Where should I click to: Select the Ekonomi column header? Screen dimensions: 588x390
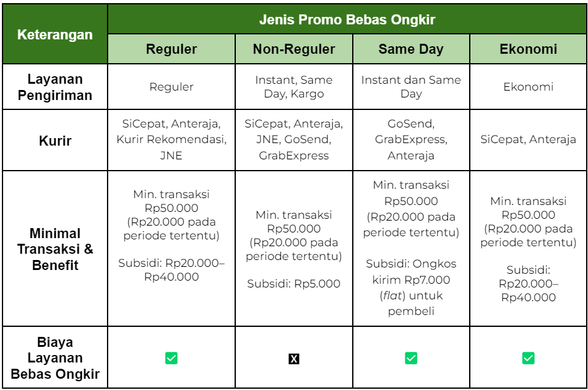pyautogui.click(x=529, y=49)
